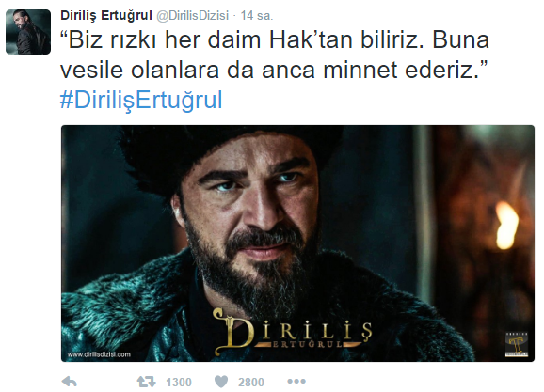This screenshot has width=544, height=392.
Task: Click the Tekden Film logo in the photo corner
Action: pyautogui.click(x=517, y=344)
